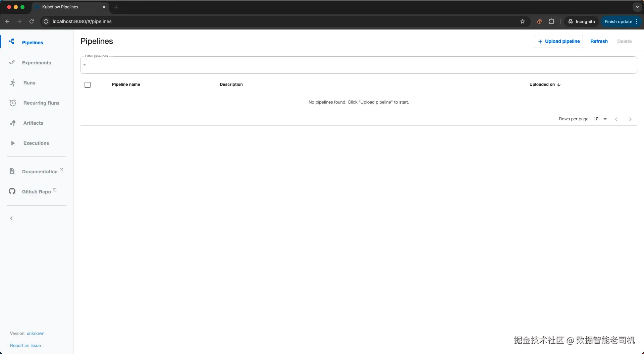Open a new browser tab
The height and width of the screenshot is (354, 644).
coord(116,7)
